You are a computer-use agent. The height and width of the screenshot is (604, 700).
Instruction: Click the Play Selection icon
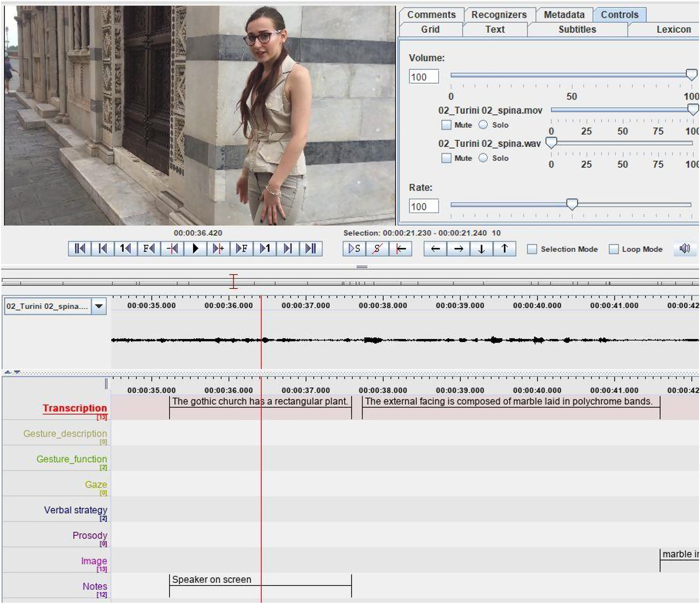click(x=354, y=249)
